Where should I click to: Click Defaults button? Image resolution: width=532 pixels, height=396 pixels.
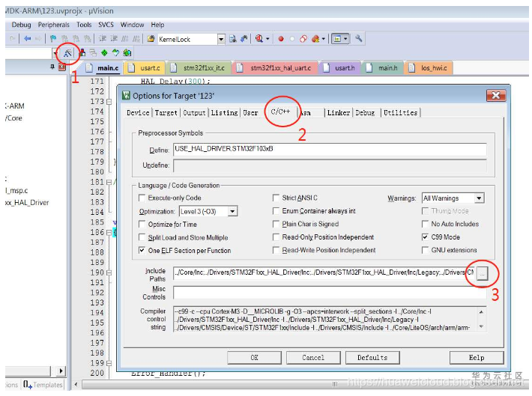372,357
